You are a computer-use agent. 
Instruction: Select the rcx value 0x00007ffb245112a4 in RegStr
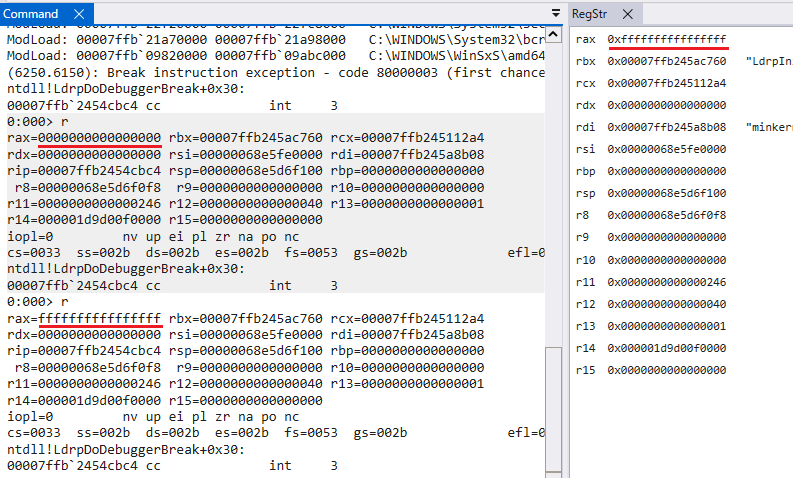(x=667, y=83)
